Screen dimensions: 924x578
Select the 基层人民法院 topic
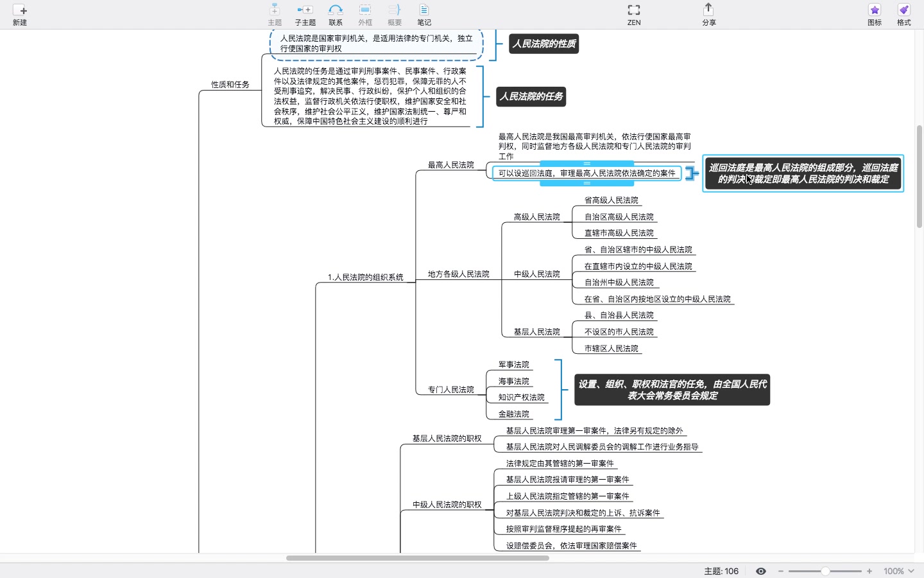537,332
